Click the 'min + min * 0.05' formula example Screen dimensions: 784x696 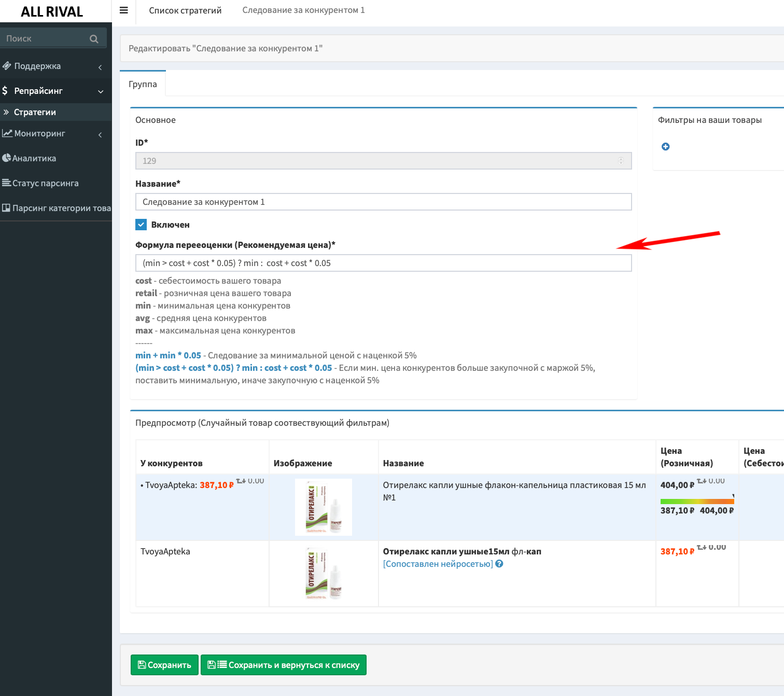pyautogui.click(x=168, y=355)
